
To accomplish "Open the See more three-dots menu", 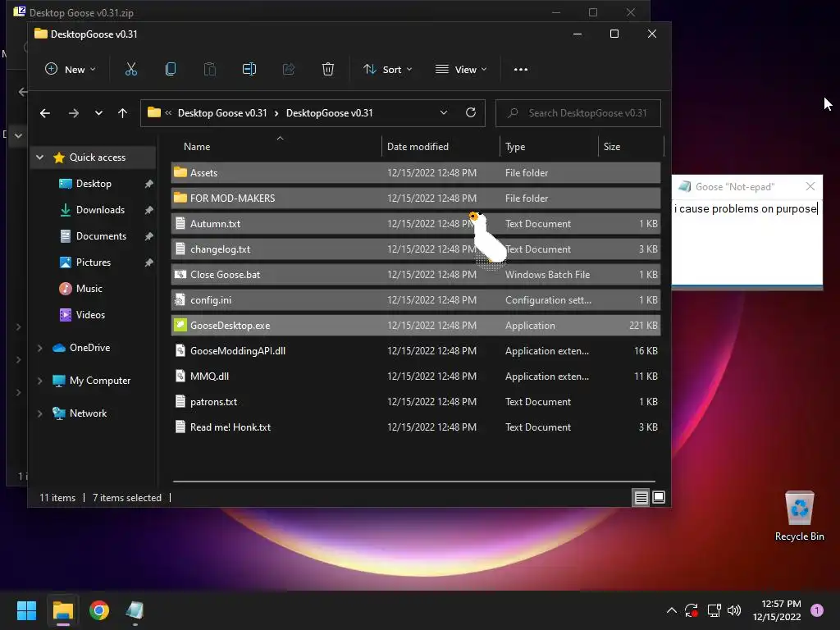I will tap(521, 69).
